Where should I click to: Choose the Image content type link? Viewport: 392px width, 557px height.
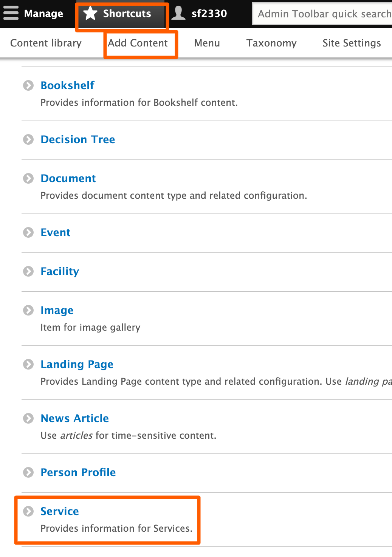57,310
